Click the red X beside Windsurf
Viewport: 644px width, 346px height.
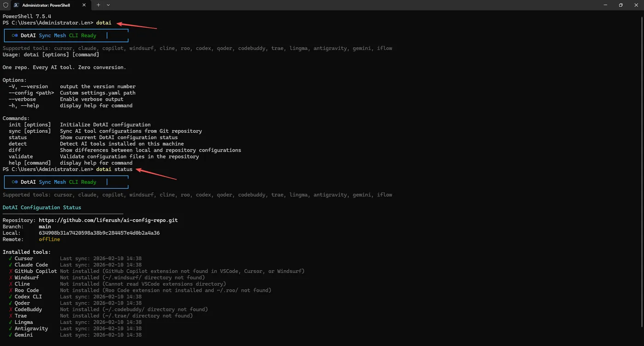coord(11,278)
